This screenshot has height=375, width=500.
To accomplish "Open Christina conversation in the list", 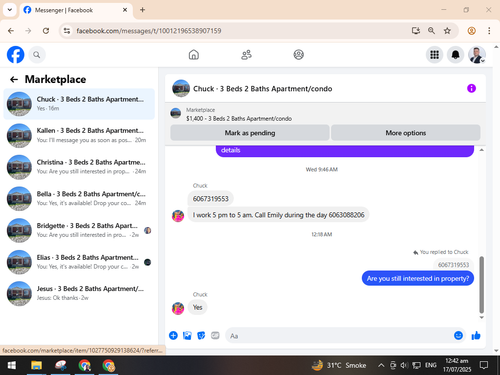I will click(x=79, y=167).
